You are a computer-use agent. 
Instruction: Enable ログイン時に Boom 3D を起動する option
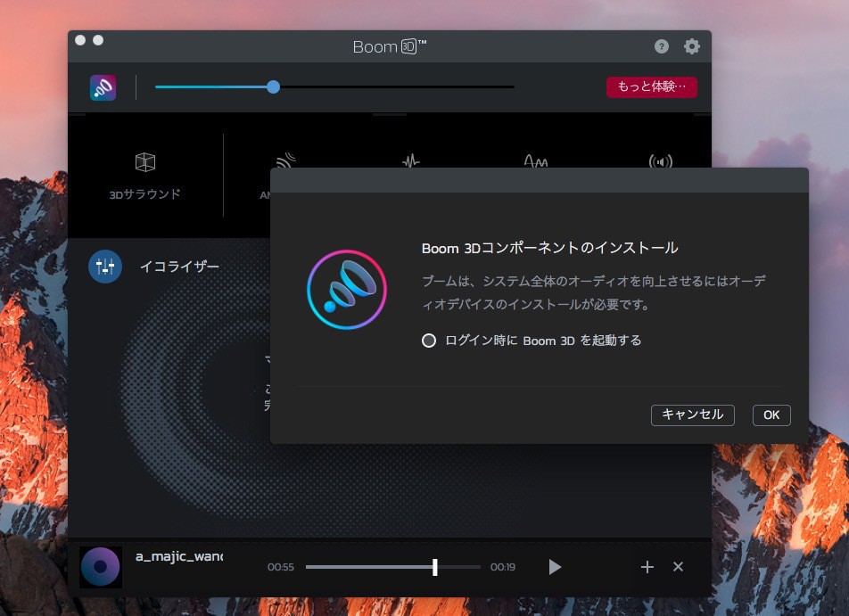pyautogui.click(x=429, y=341)
